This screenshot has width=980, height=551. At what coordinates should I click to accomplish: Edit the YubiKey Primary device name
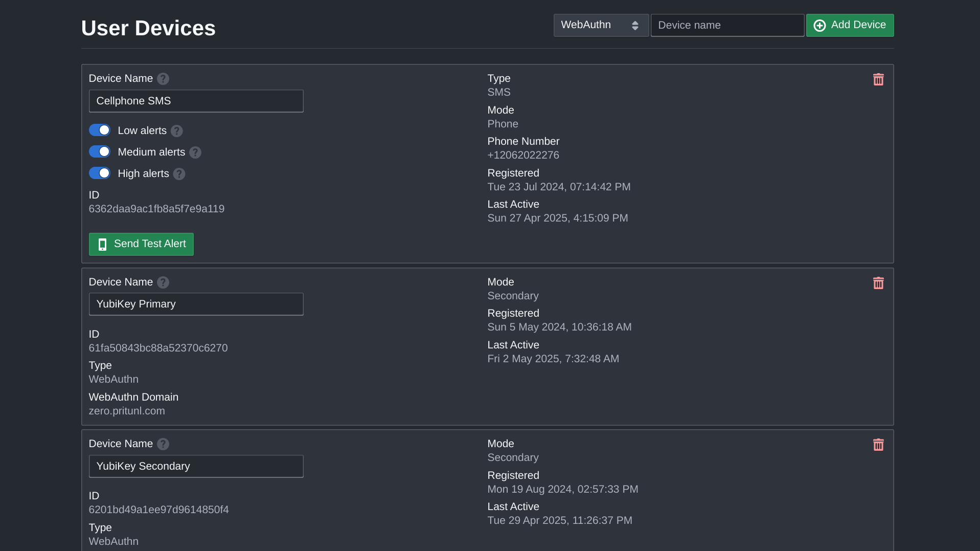pos(196,304)
